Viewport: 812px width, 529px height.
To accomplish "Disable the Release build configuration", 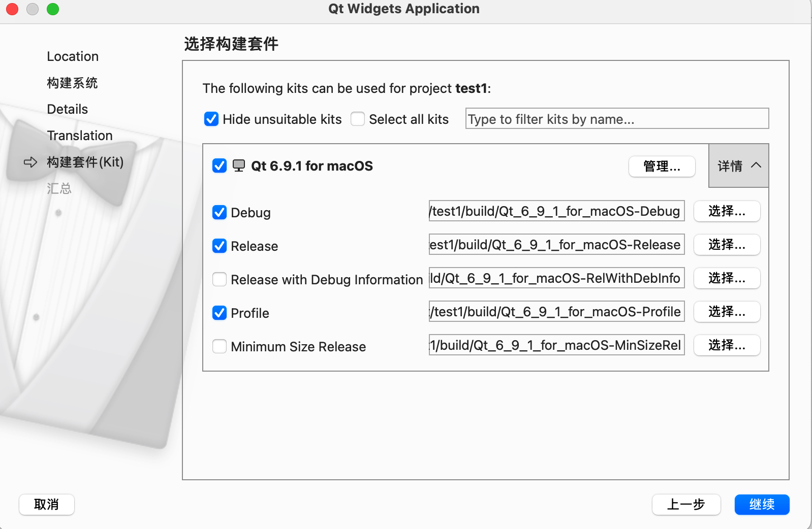I will coord(220,246).
